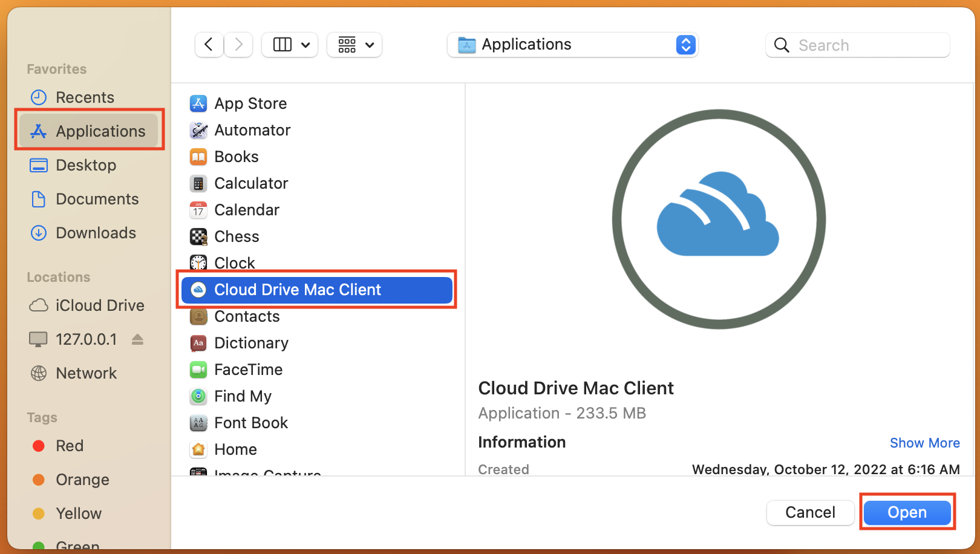Go forward with the right chevron button

click(238, 45)
